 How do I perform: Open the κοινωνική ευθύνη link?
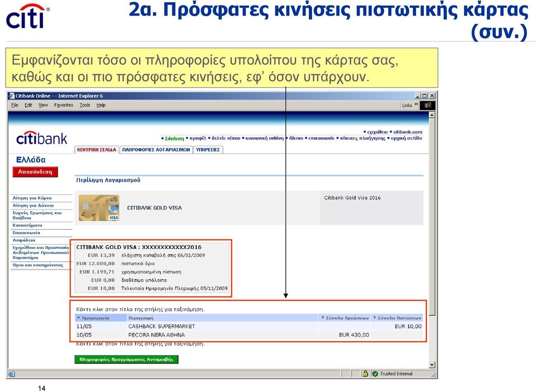point(265,138)
